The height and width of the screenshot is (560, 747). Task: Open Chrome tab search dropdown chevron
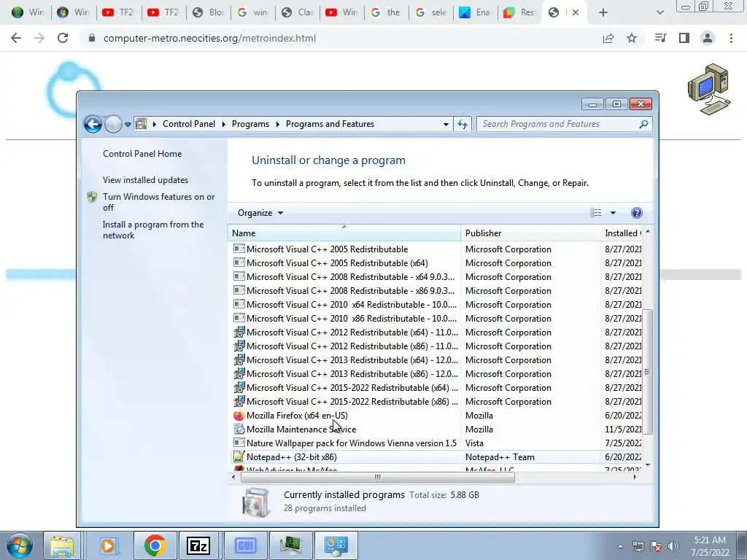[x=659, y=12]
